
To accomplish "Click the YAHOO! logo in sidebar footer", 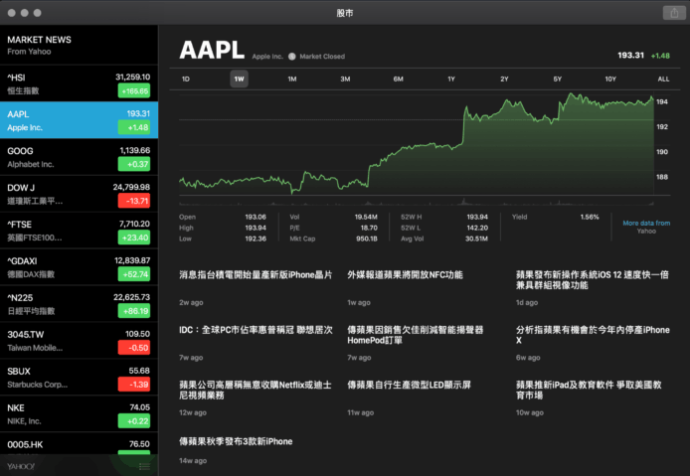I will pos(21,466).
